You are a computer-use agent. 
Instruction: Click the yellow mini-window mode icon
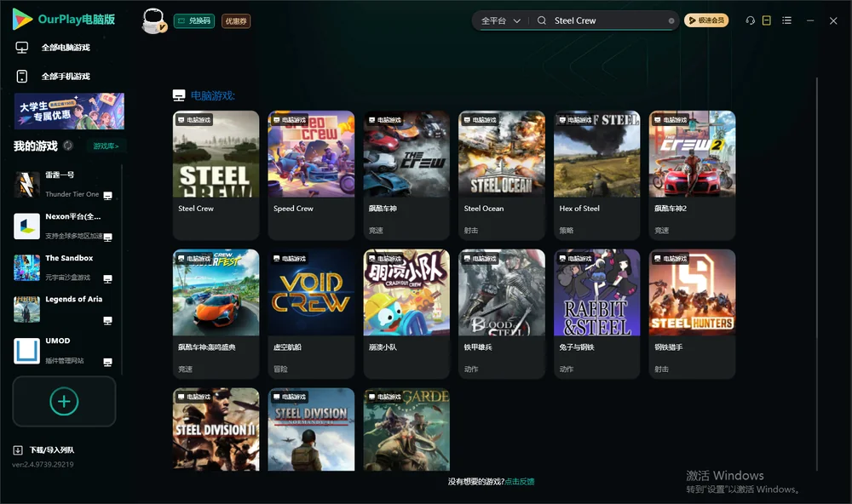767,20
